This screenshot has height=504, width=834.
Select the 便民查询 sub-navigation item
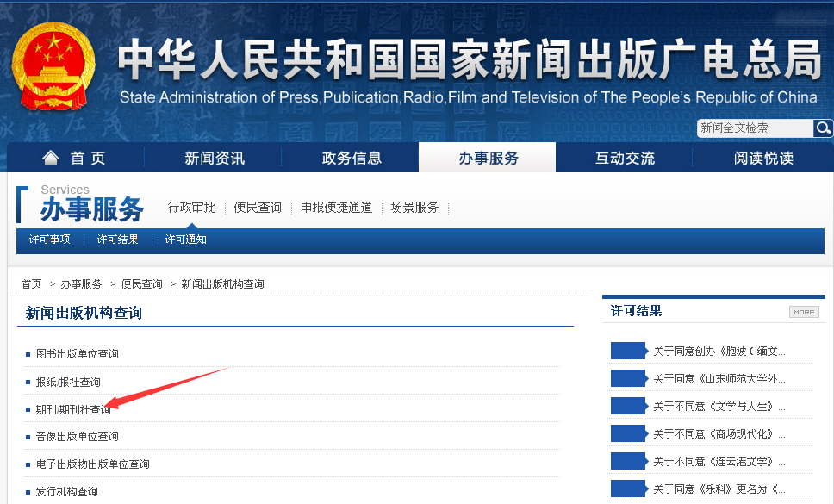tap(258, 208)
